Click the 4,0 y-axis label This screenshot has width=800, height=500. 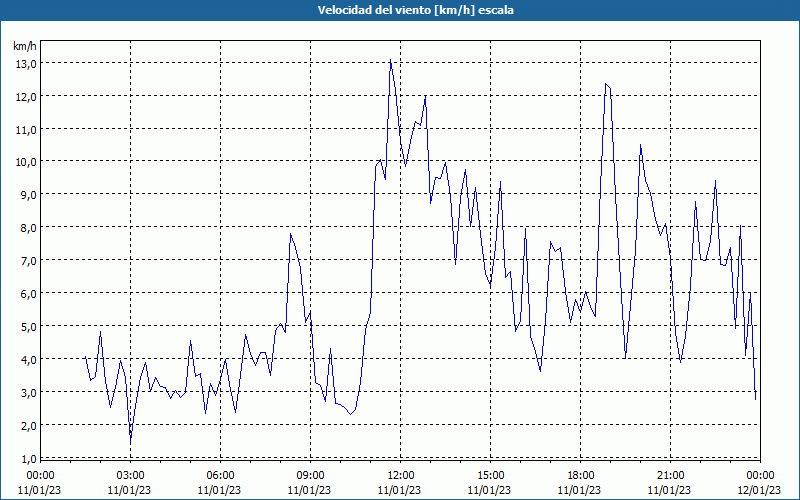click(x=29, y=360)
